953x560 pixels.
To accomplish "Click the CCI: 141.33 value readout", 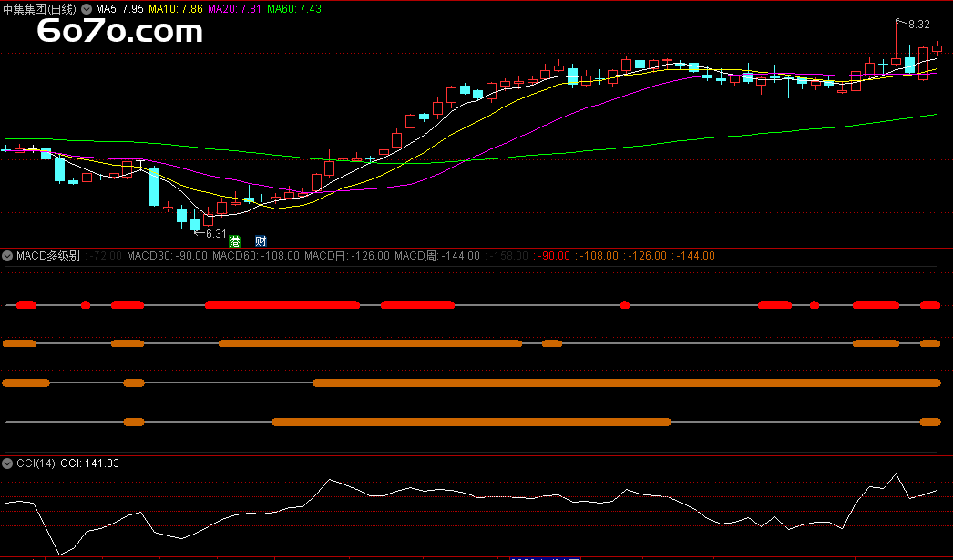I will 90,463.
